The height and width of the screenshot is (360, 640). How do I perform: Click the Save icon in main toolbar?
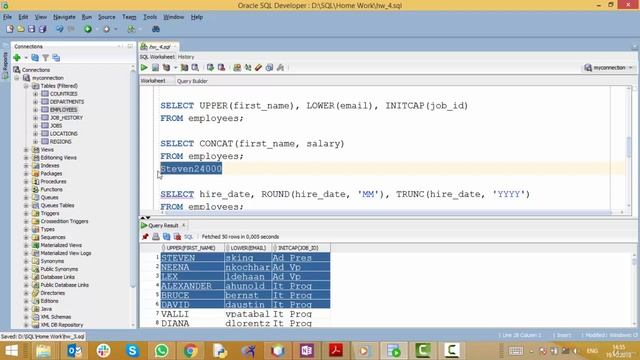[x=31, y=29]
